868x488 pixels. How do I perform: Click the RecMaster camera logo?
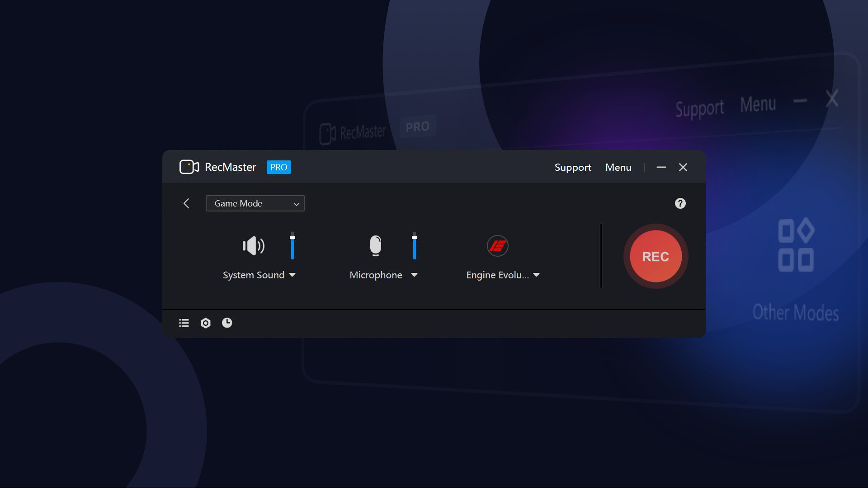coord(189,167)
